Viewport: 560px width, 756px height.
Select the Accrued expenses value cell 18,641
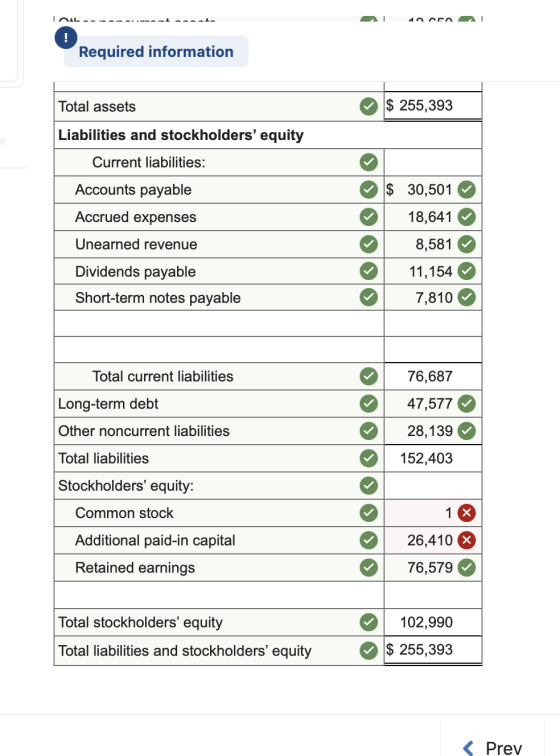433,217
